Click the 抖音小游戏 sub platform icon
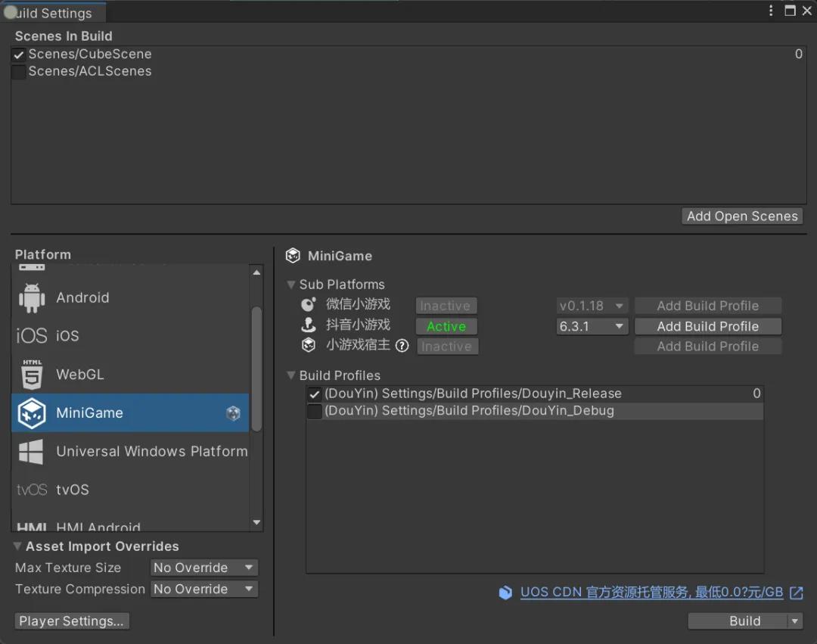Screen dimensions: 817x644 (x=309, y=325)
